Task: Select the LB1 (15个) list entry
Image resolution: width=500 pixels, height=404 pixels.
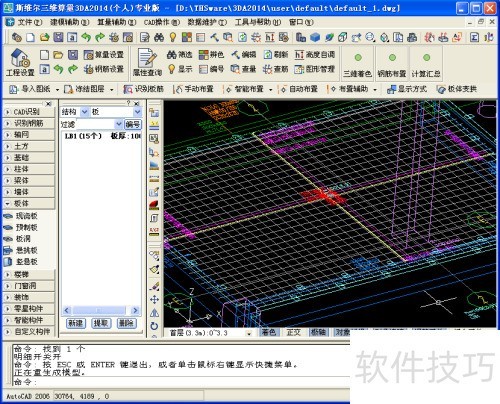Action: (x=102, y=136)
